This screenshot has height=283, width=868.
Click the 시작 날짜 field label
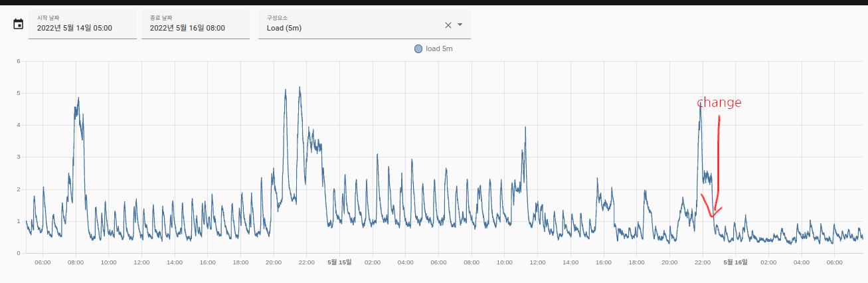(48, 18)
